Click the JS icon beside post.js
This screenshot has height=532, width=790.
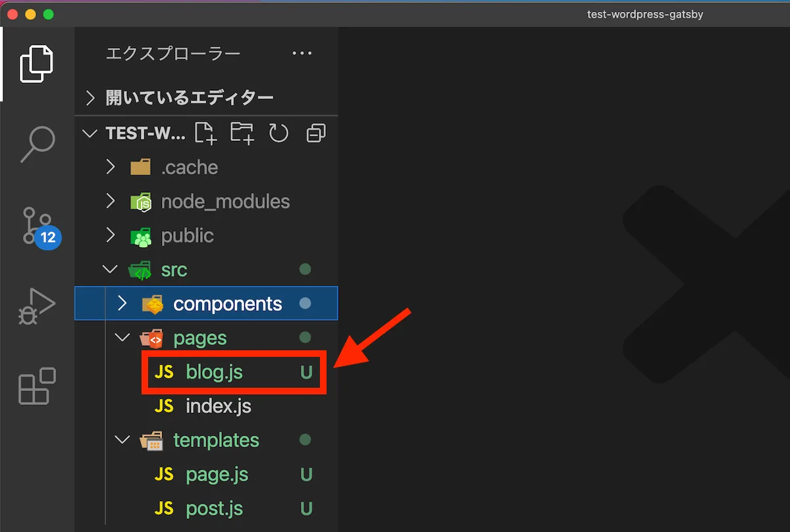pyautogui.click(x=164, y=509)
